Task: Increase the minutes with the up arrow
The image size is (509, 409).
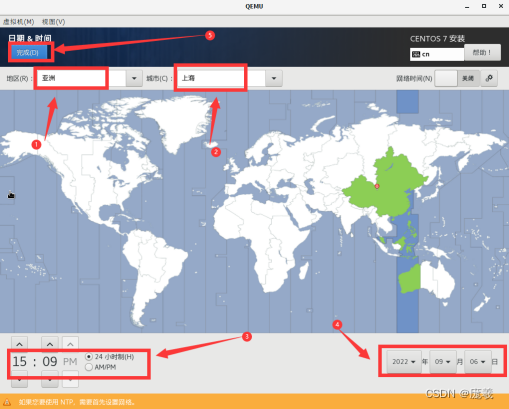Action: click(x=50, y=344)
